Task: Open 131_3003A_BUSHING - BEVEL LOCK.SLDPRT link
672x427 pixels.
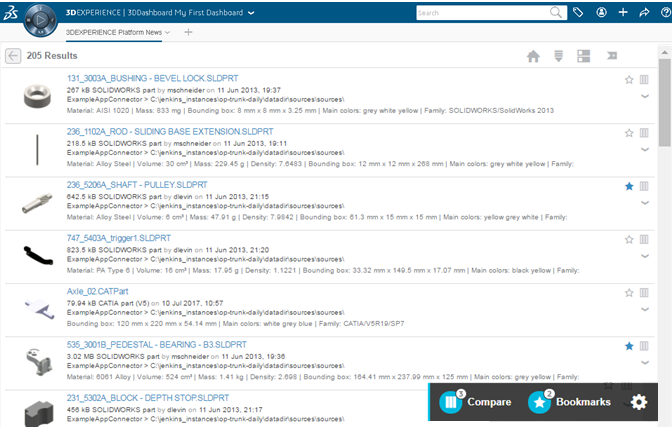Action: pyautogui.click(x=153, y=78)
